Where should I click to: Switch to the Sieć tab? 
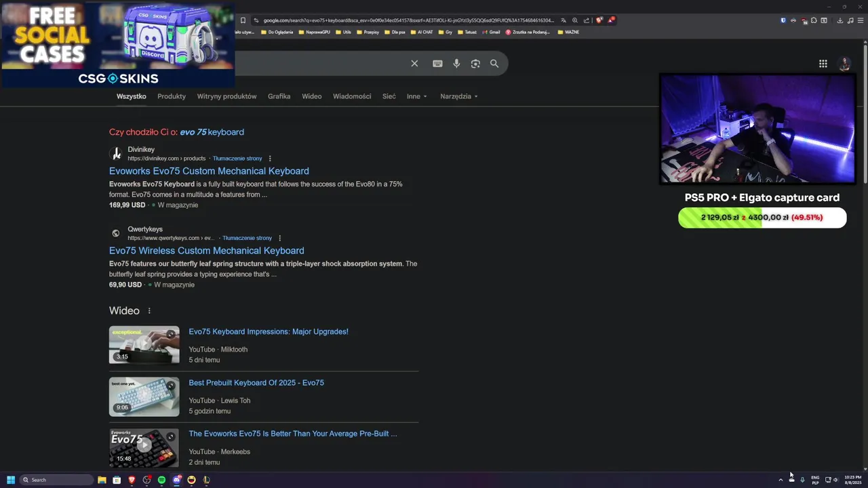click(x=389, y=96)
